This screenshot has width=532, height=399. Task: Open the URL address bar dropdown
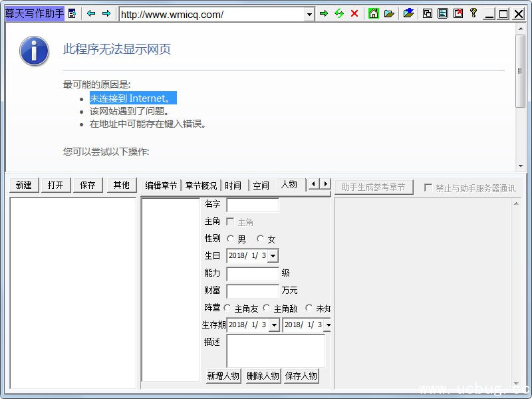(309, 14)
